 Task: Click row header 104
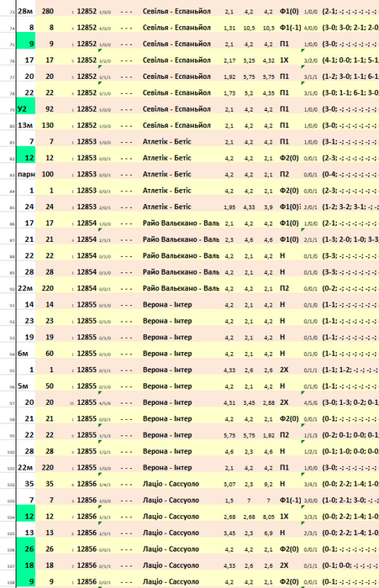tap(12, 517)
